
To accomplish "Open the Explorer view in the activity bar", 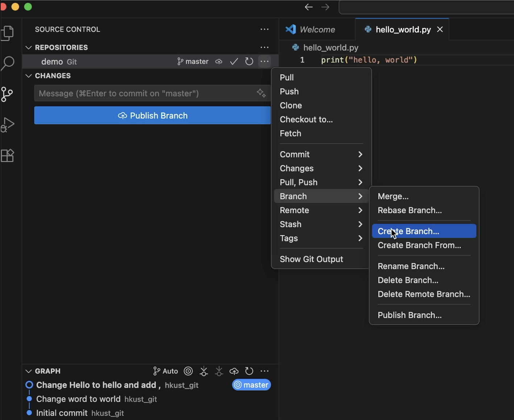I will 8,33.
